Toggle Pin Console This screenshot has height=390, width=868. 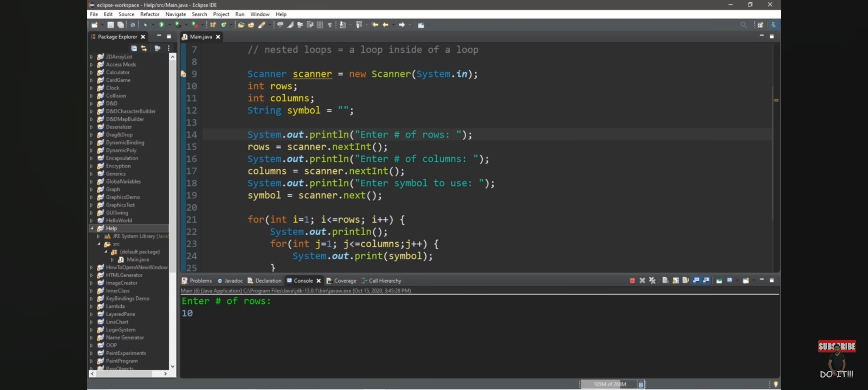pos(719,281)
